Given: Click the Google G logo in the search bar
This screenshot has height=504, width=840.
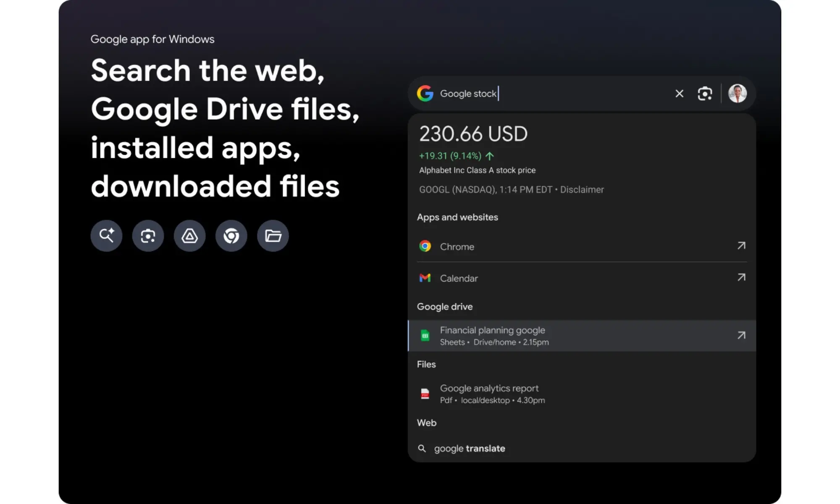Looking at the screenshot, I should 425,93.
